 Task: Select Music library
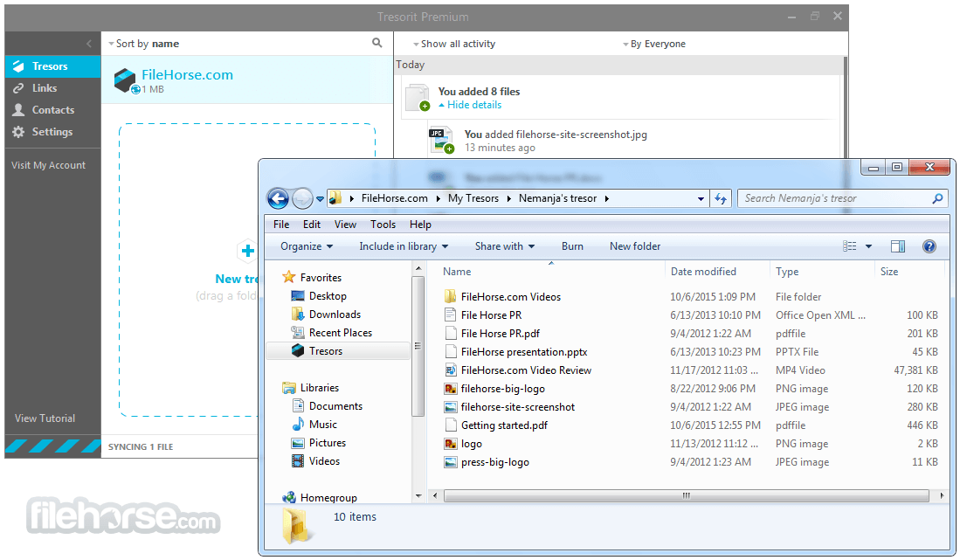322,425
